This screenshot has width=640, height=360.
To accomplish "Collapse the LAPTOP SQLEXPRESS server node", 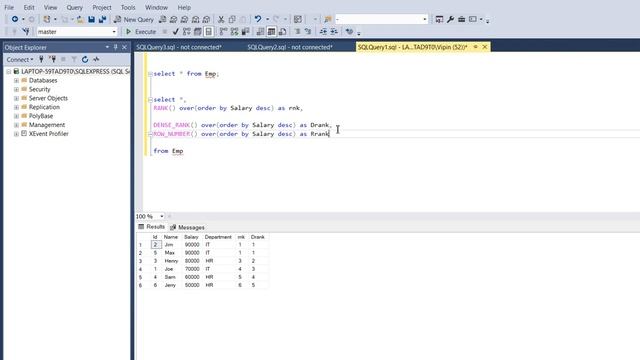I will (9, 71).
